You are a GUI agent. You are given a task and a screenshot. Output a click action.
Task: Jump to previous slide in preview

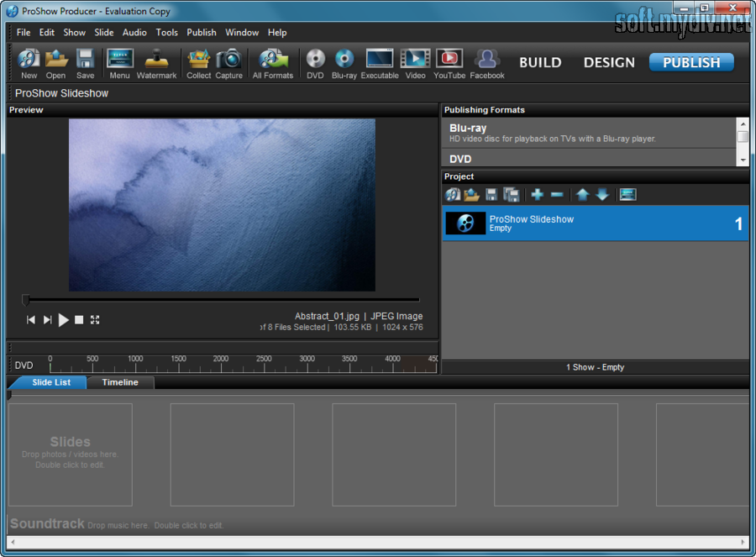[31, 320]
